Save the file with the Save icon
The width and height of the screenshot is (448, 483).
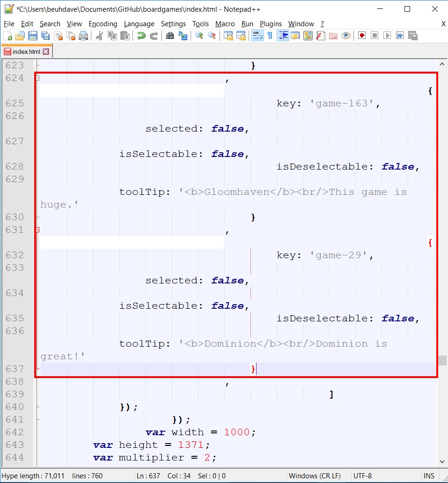click(x=33, y=36)
